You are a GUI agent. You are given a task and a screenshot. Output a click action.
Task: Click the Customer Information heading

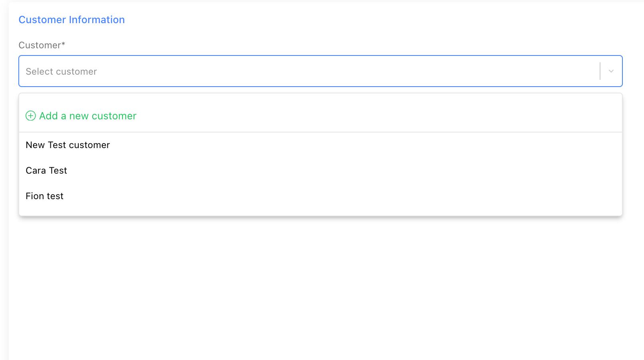72,20
